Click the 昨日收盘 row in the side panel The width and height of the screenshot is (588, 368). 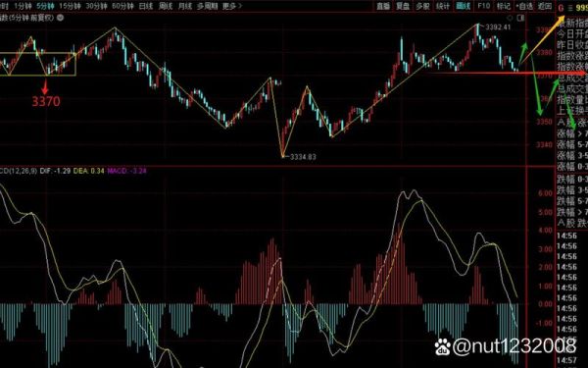572,45
